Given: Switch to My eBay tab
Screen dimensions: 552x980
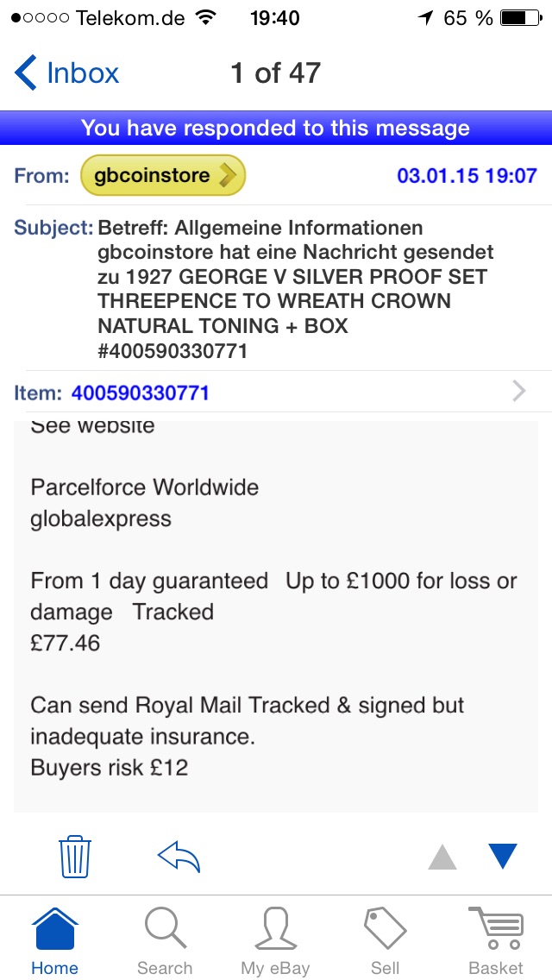Looking at the screenshot, I should [275, 940].
